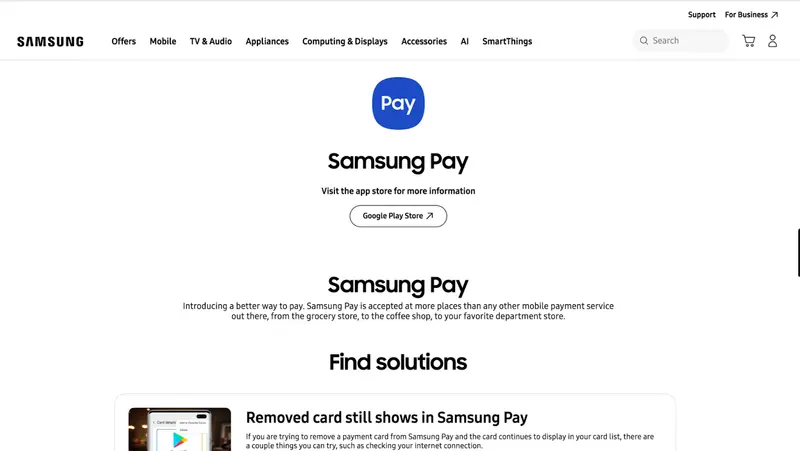Click the arrow icon in Google Play Store button
Screen dimensions: 800x451
[x=430, y=216]
